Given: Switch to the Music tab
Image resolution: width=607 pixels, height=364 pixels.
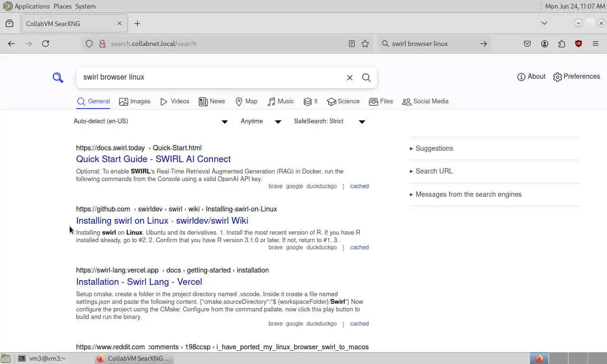Looking at the screenshot, I should click(280, 101).
